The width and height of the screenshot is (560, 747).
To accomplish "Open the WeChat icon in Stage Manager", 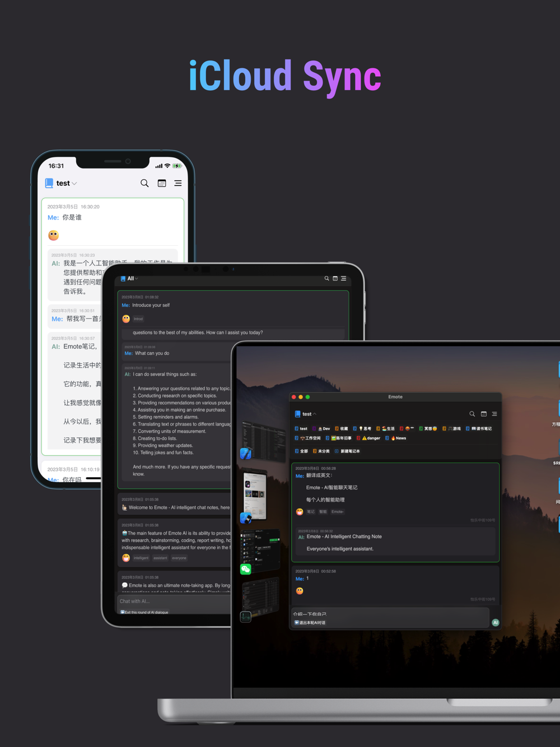I will [246, 569].
